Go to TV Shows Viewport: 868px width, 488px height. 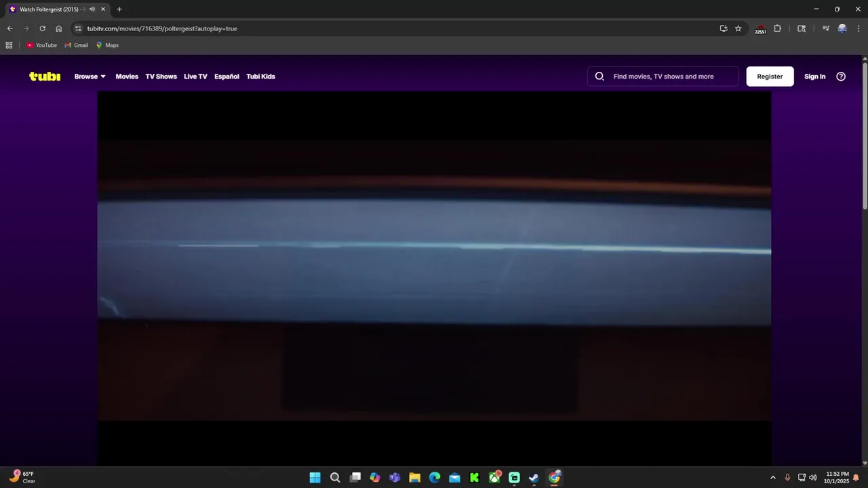161,77
